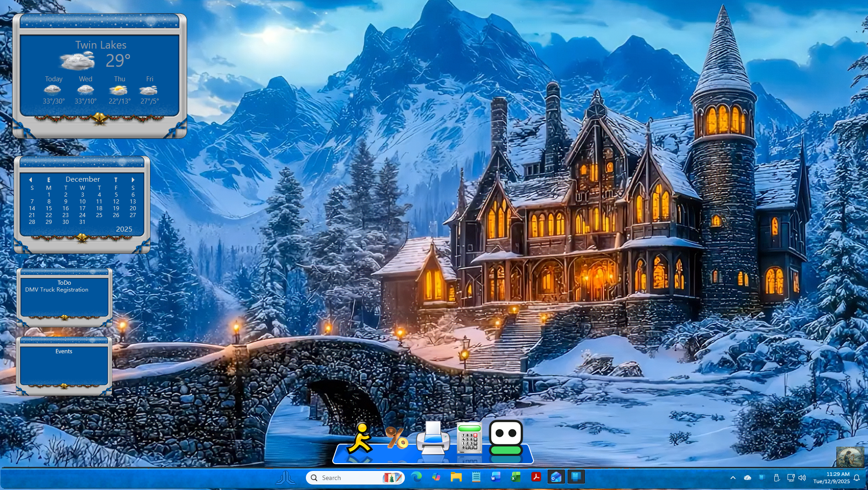Open Microsoft Word from the taskbar
Screen dimensions: 868x490
click(495, 477)
